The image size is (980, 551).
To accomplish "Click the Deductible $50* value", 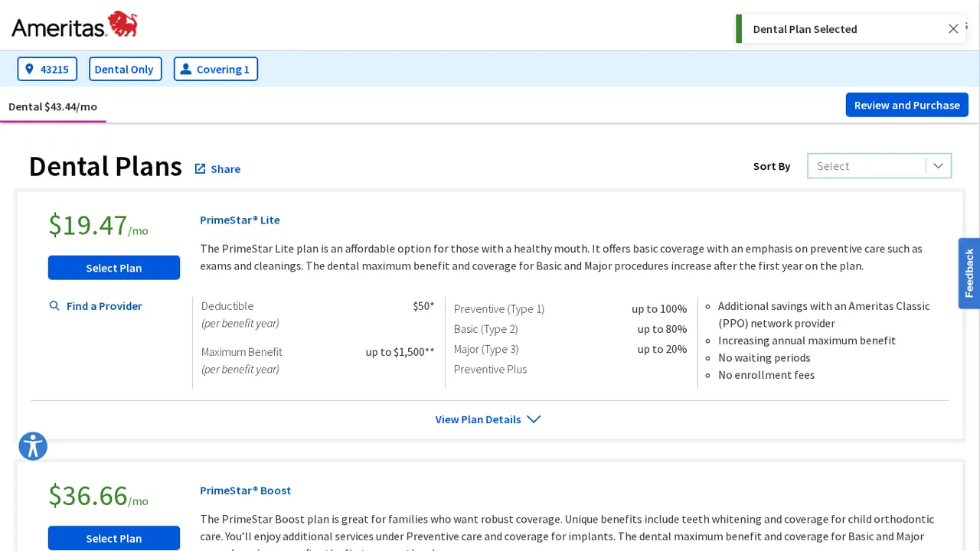I will point(423,306).
